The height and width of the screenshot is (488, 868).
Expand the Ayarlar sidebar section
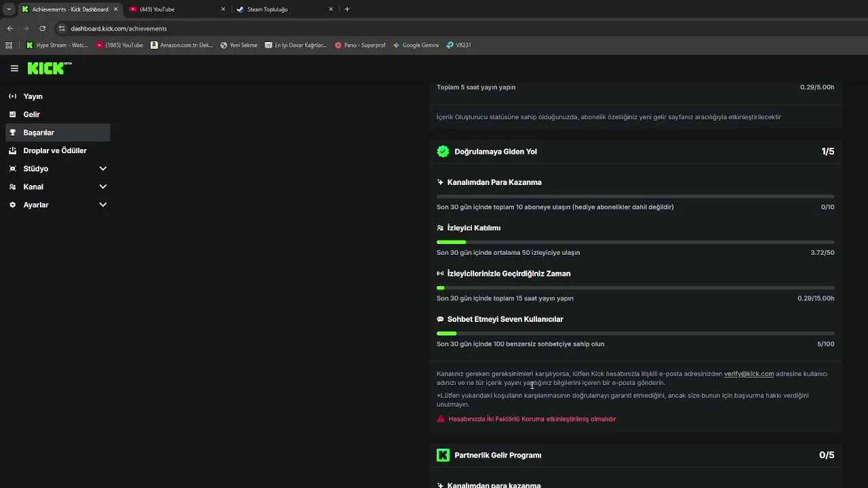[103, 205]
